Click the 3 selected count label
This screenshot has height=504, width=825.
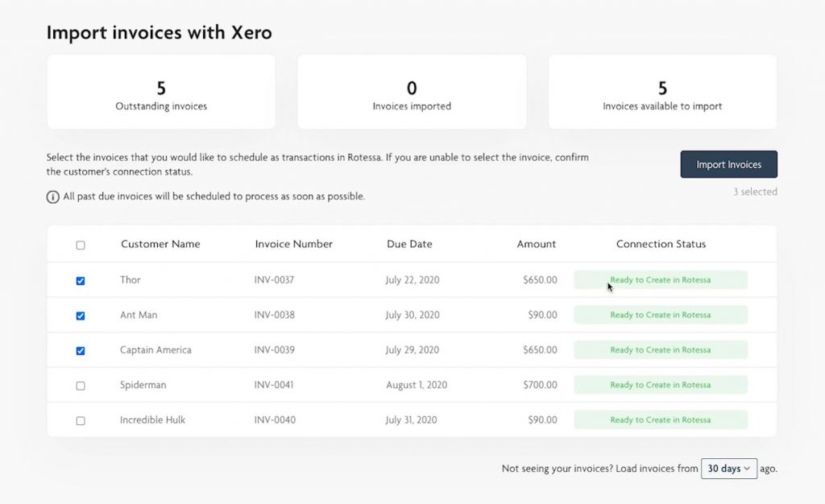pos(755,192)
